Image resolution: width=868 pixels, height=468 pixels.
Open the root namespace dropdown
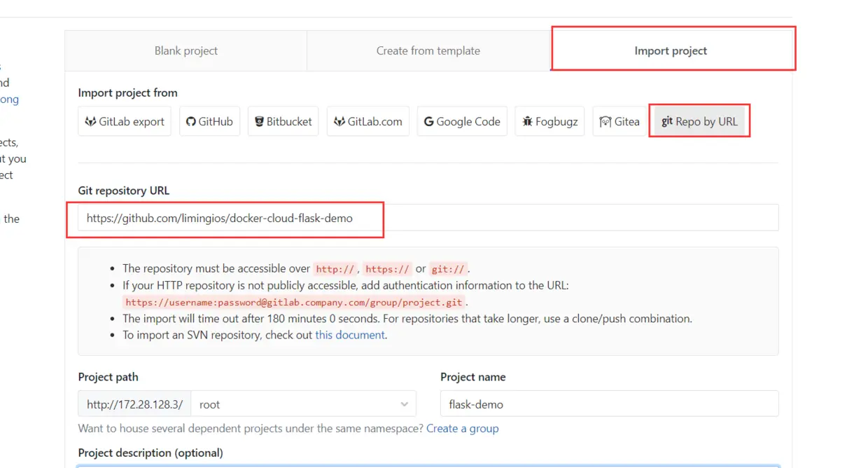coord(303,404)
